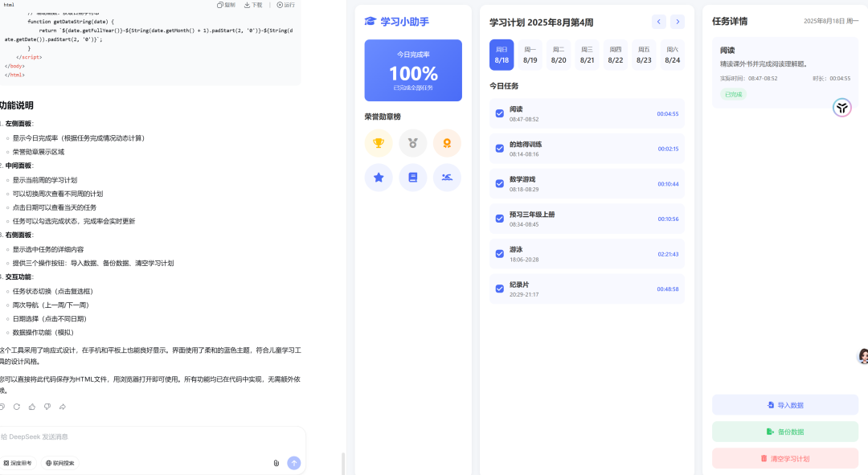This screenshot has height=475, width=868.
Task: Click the paperclip attachment icon
Action: click(276, 463)
